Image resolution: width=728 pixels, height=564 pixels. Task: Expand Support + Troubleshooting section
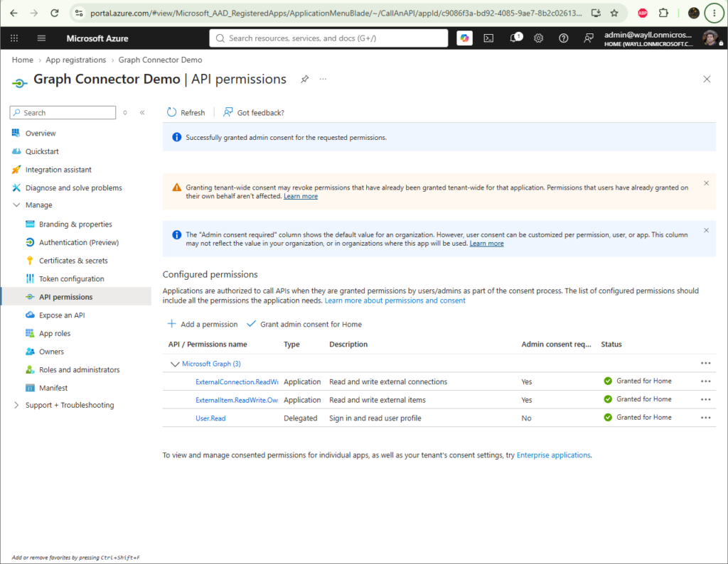(x=16, y=405)
